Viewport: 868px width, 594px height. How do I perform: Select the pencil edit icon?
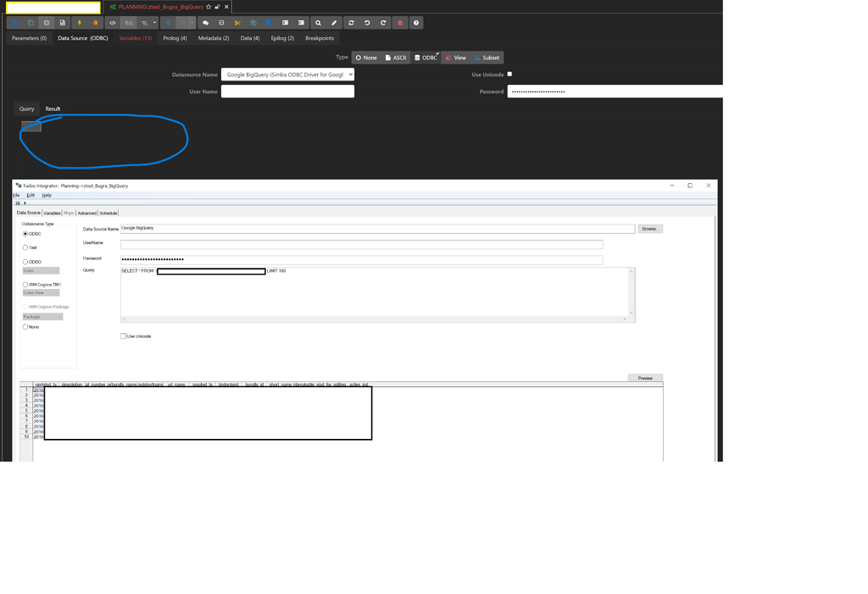click(x=335, y=23)
